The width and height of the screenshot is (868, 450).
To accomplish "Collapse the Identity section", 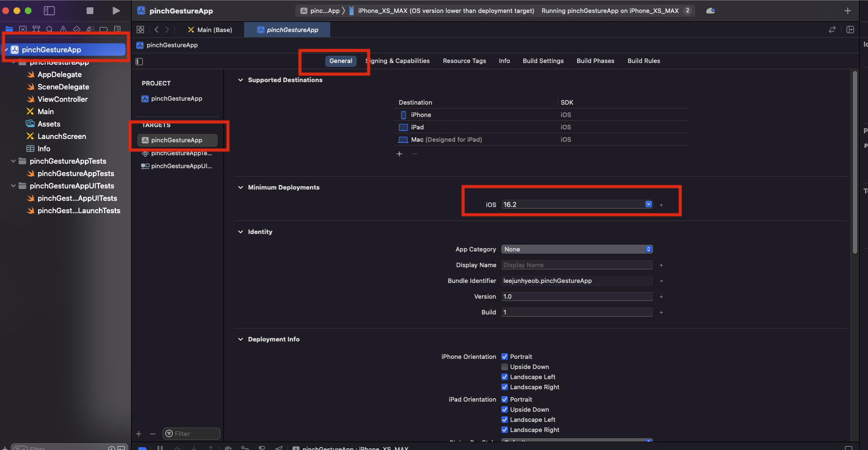I will (x=241, y=232).
